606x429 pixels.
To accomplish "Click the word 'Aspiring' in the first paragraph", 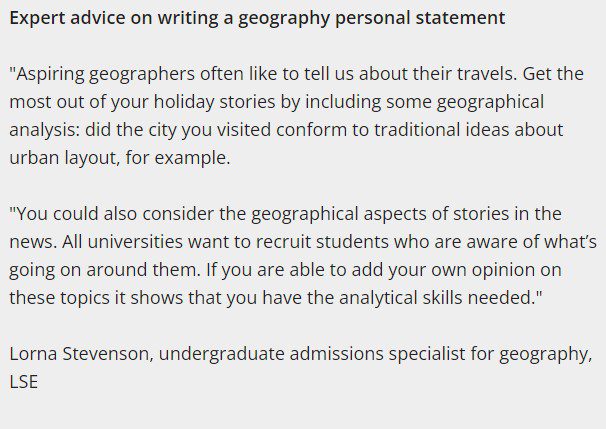I will [x=50, y=74].
